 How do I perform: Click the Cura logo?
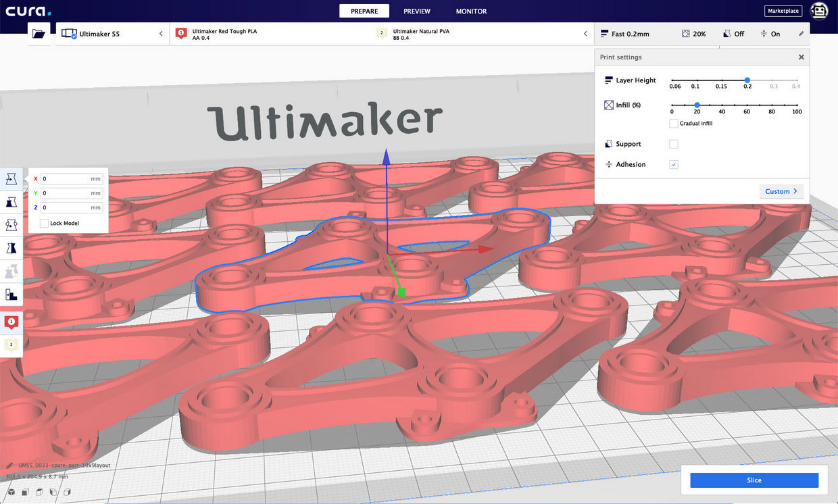[x=28, y=11]
